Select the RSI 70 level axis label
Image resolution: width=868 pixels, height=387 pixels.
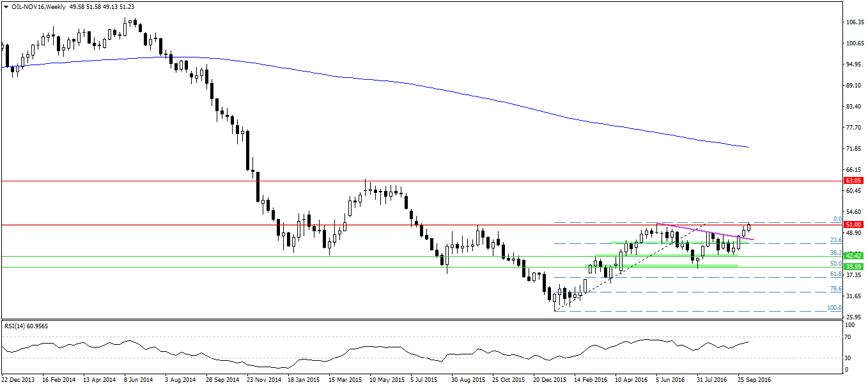point(848,337)
